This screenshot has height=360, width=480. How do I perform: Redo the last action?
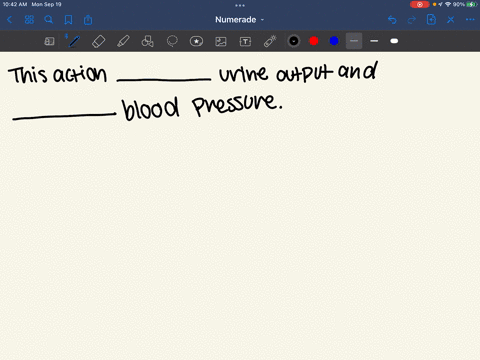(x=412, y=20)
